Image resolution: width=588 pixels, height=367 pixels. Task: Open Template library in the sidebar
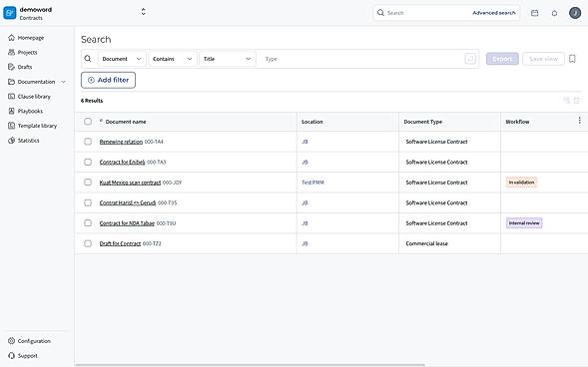point(38,126)
